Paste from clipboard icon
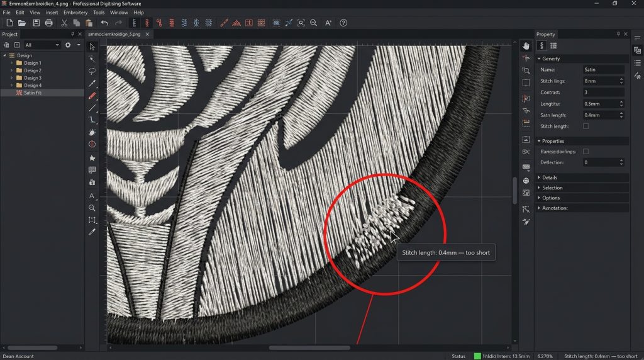Image resolution: width=644 pixels, height=360 pixels. coord(89,23)
